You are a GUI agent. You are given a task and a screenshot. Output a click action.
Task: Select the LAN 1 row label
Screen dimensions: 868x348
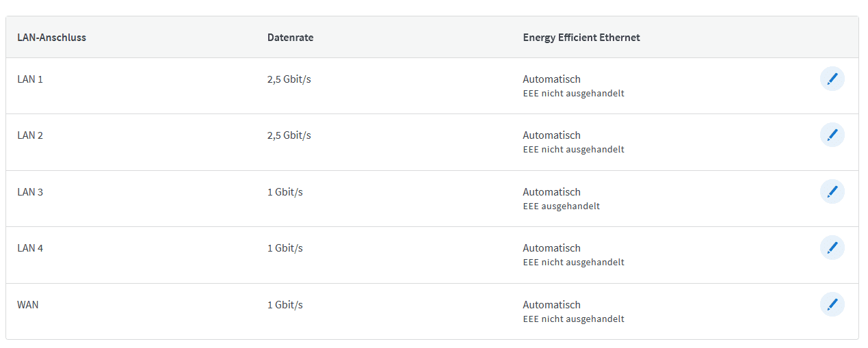tap(30, 79)
